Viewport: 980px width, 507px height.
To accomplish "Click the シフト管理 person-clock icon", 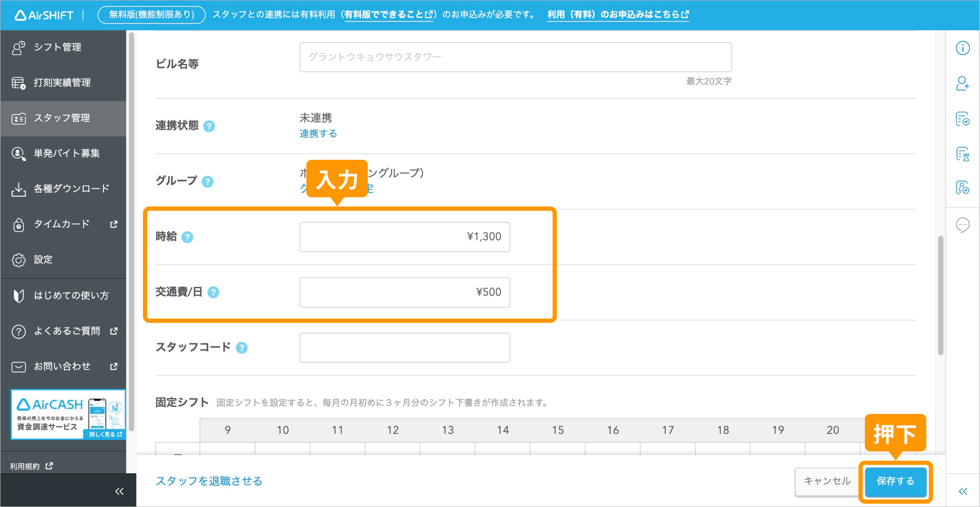I will (x=18, y=48).
